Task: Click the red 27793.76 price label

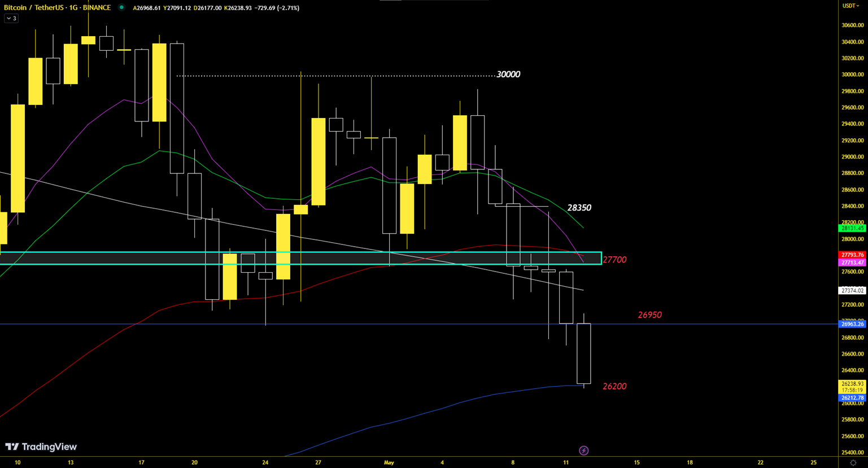Action: point(852,255)
